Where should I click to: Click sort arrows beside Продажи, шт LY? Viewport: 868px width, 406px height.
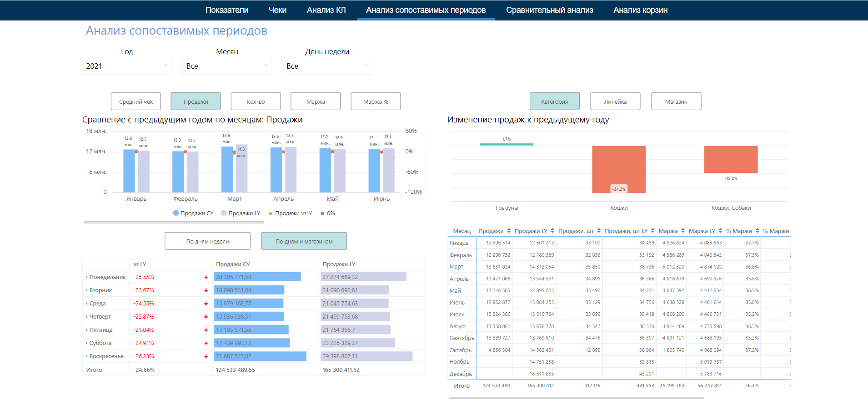point(652,231)
